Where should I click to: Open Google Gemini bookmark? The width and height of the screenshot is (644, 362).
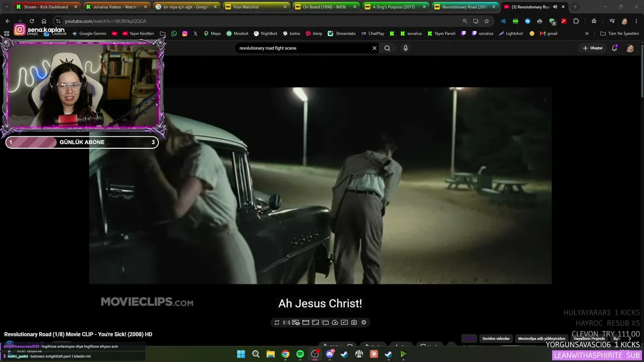pos(89,34)
